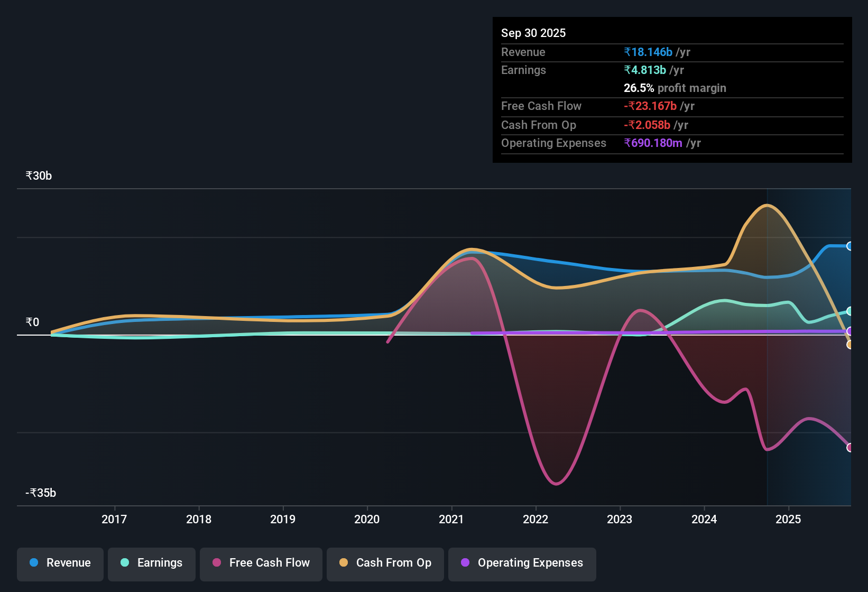
Task: Click the Cash From Op legend dot icon
Action: [x=344, y=563]
